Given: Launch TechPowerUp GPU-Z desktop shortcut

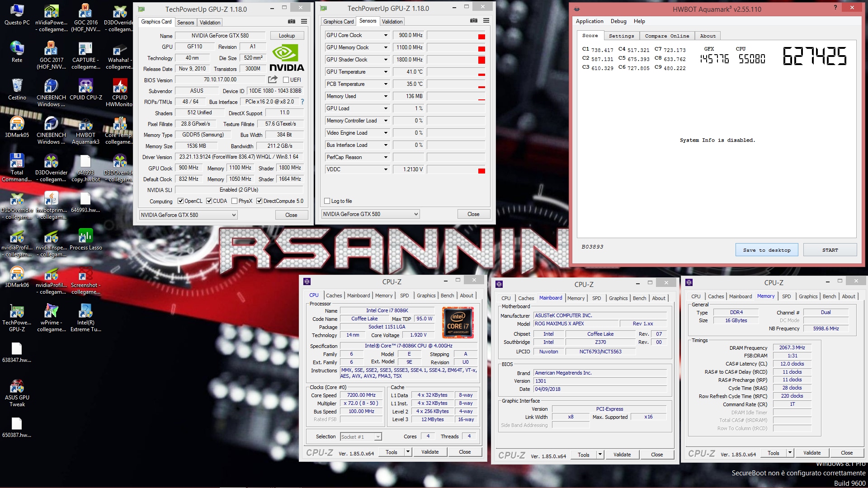Looking at the screenshot, I should pos(17,318).
